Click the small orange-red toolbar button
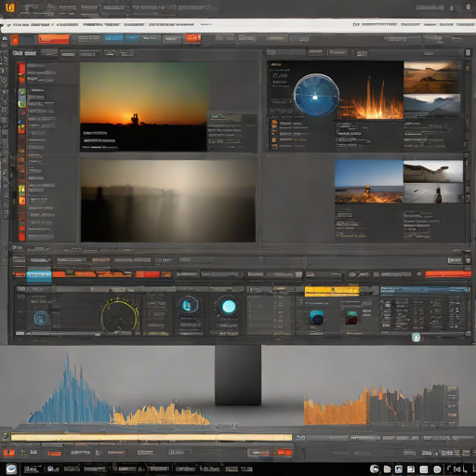Image resolution: width=476 pixels, height=476 pixels. [193, 38]
